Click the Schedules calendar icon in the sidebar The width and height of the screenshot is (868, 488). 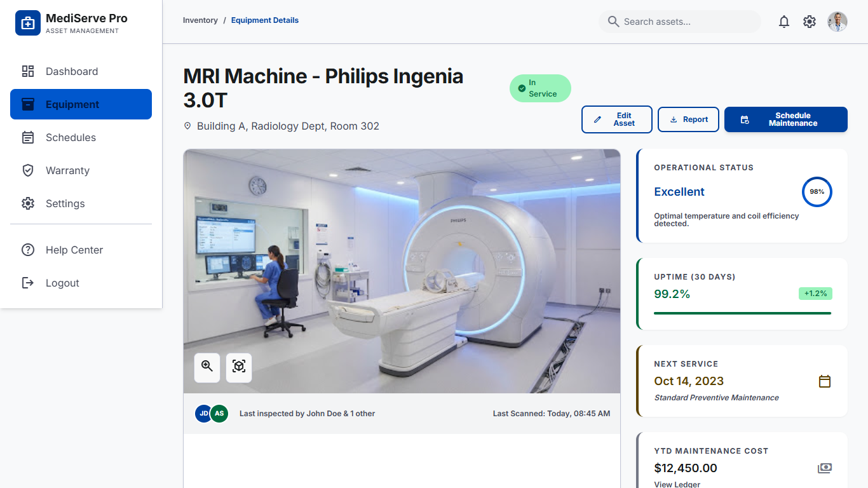pyautogui.click(x=28, y=137)
